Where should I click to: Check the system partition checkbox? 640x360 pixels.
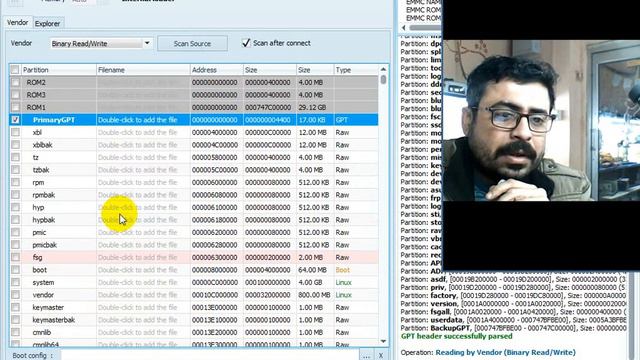coord(15,282)
